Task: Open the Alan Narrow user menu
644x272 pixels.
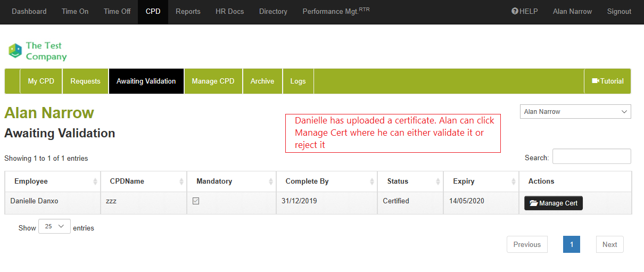Action: point(572,11)
